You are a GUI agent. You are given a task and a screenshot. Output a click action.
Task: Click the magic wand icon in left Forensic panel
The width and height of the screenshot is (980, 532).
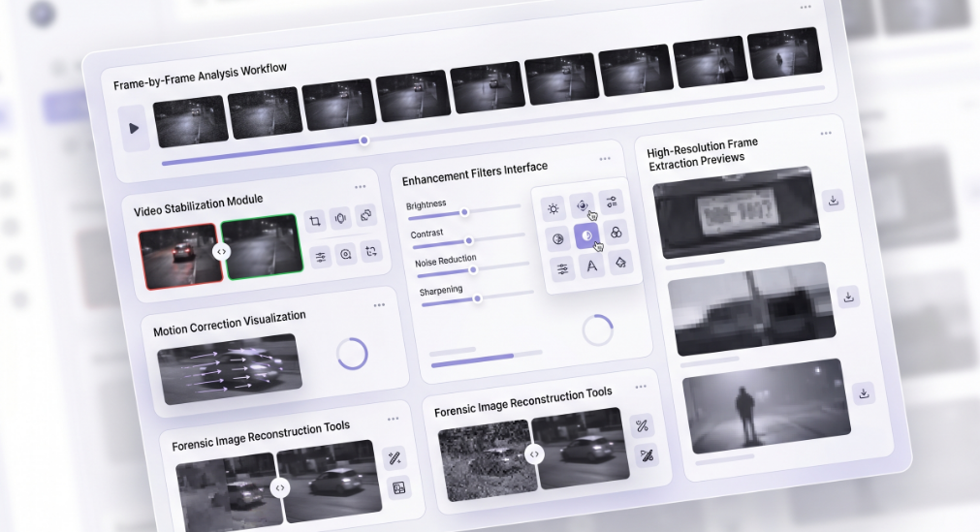395,457
